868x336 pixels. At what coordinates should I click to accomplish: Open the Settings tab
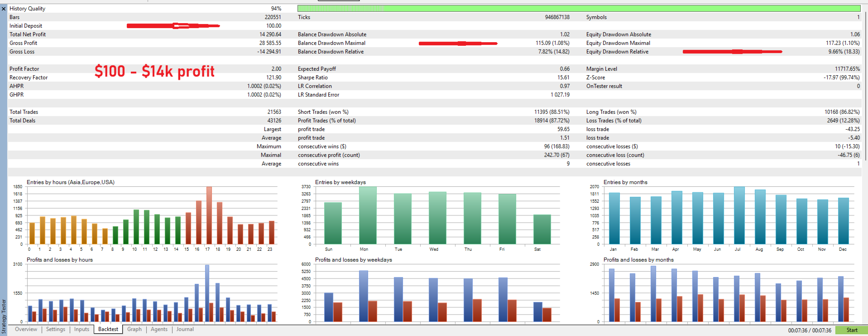(56, 329)
